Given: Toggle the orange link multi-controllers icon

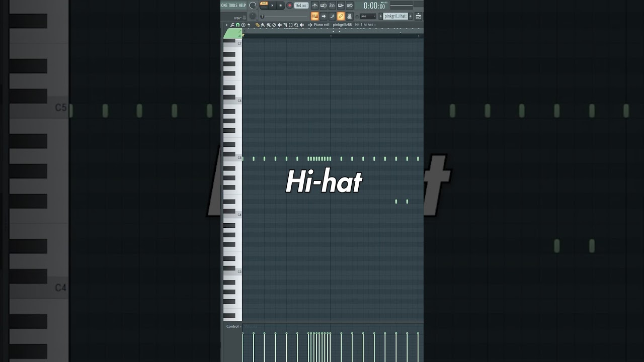Looking at the screenshot, I should pyautogui.click(x=341, y=16).
